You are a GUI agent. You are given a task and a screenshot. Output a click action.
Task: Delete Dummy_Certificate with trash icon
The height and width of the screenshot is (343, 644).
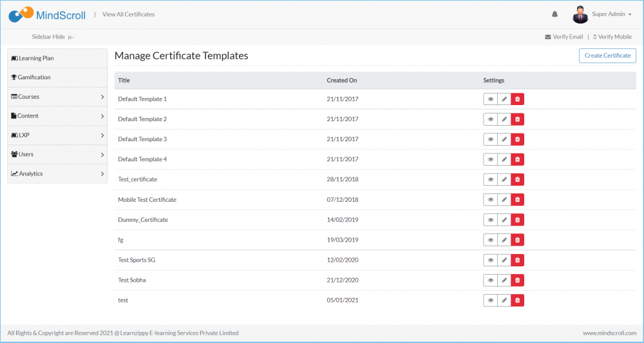[518, 220]
